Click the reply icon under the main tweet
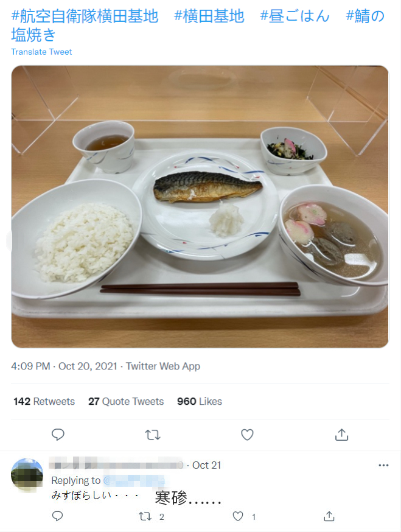Screen dimensions: 401x532 coord(58,435)
